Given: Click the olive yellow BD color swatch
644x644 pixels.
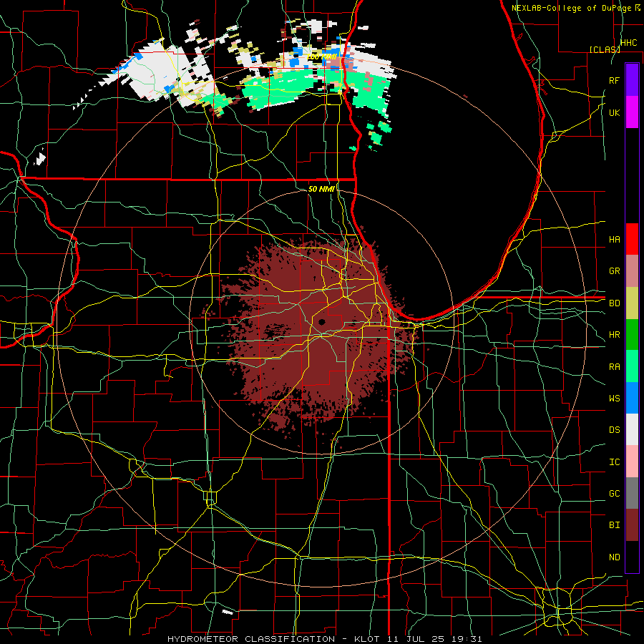Looking at the screenshot, I should click(x=632, y=303).
